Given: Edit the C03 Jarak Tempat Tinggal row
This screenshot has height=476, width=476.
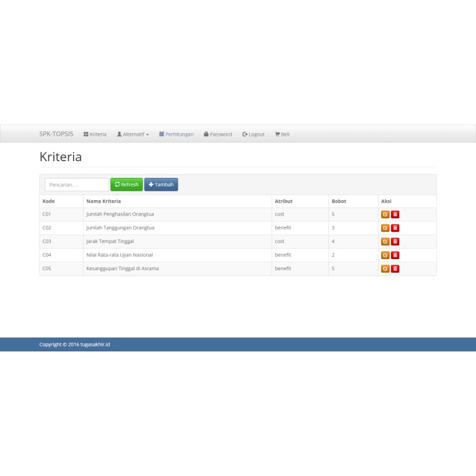Looking at the screenshot, I should (x=386, y=242).
